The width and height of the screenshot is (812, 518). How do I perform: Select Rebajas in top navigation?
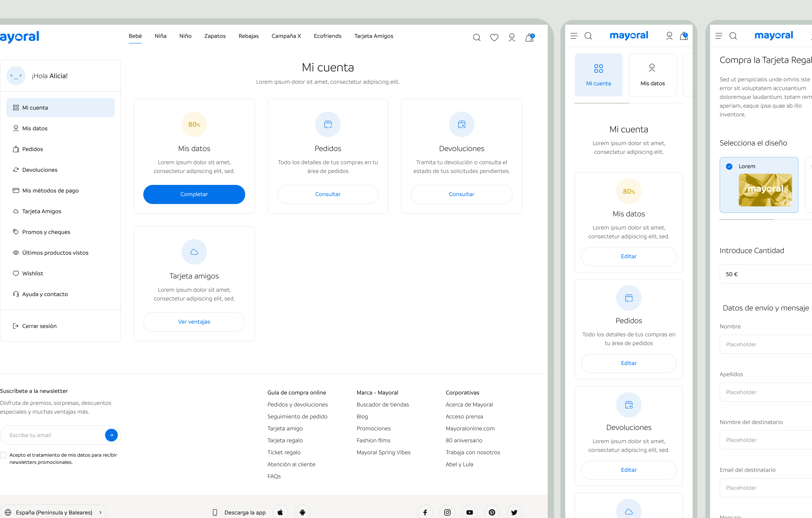249,36
